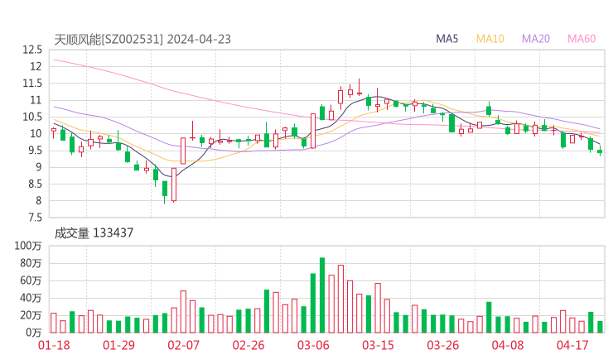
Task: Click the 100万 volume axis label
Action: 28,246
